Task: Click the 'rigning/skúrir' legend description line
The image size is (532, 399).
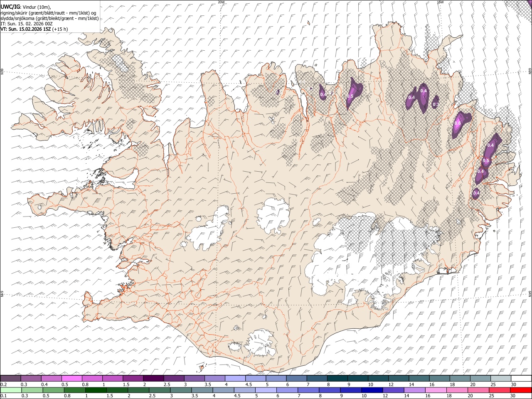Action: coord(48,12)
